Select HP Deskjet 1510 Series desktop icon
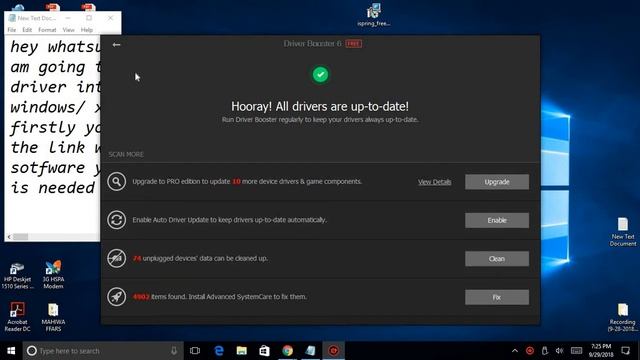This screenshot has width=640, height=360. (x=17, y=276)
